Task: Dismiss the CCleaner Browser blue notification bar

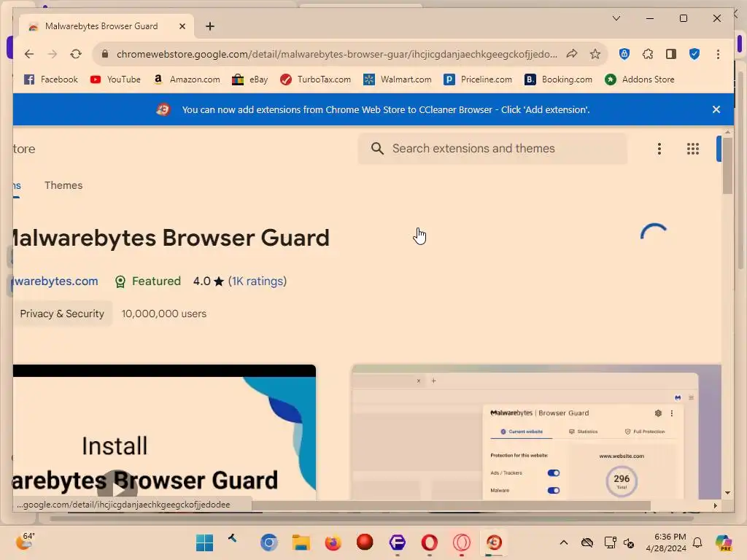Action: coord(716,109)
